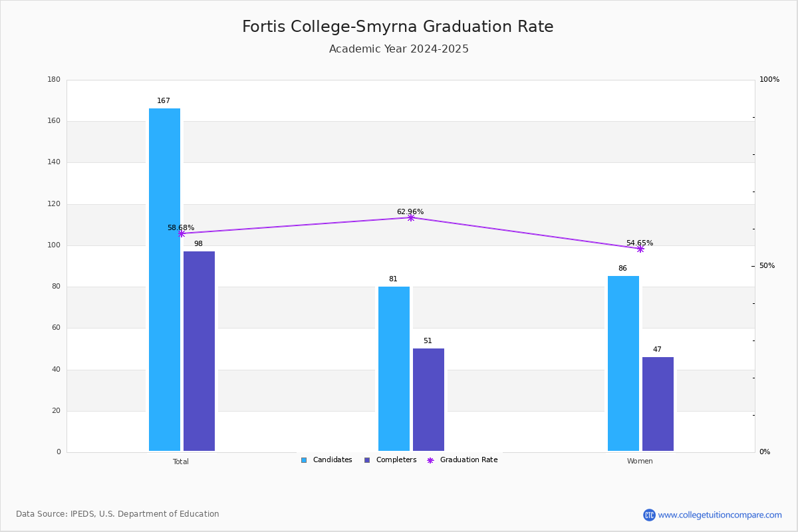Click the 62.96% graduation rate marker

tap(411, 217)
